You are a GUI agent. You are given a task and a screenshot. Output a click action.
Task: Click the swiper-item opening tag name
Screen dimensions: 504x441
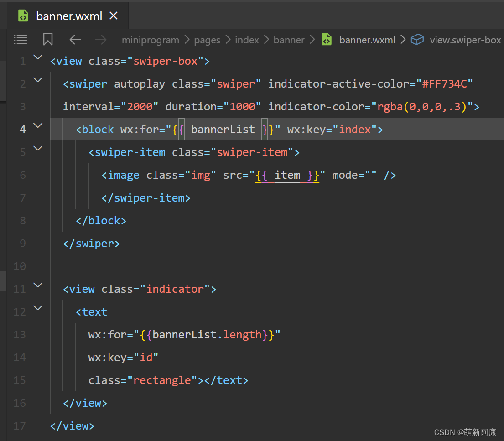pos(130,152)
